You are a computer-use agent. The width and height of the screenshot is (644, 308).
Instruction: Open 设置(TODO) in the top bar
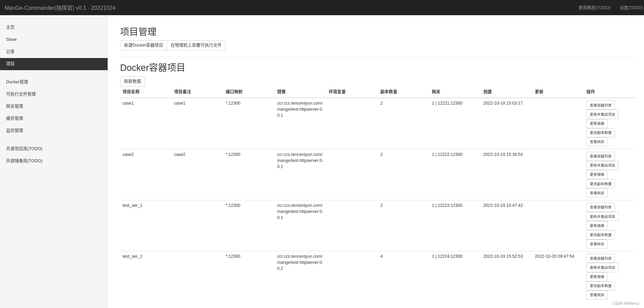coord(631,8)
